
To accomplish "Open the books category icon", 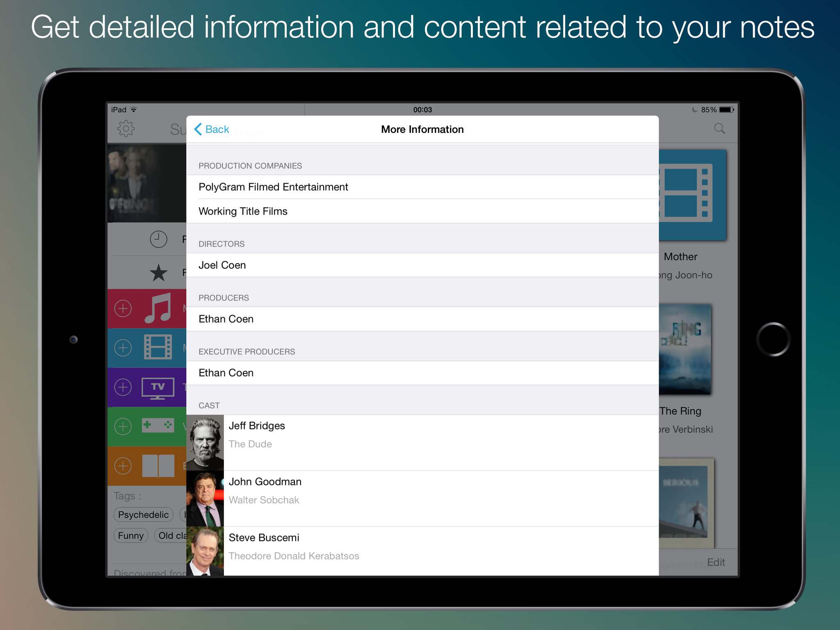I will [158, 466].
